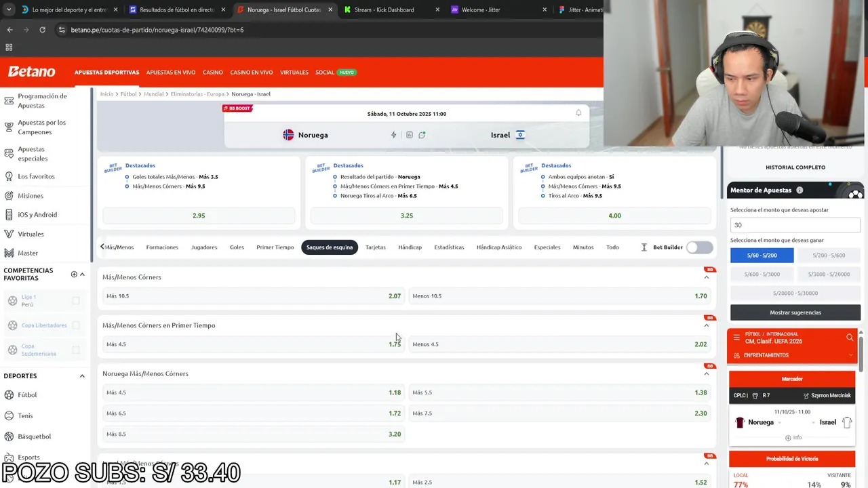Collapse the Deportes section
The width and height of the screenshot is (868, 488).
click(x=82, y=376)
